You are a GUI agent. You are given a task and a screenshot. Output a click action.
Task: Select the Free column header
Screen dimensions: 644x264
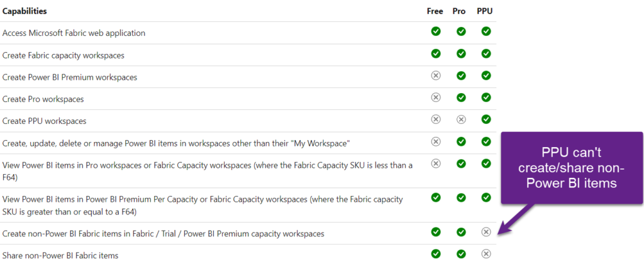tap(435, 11)
